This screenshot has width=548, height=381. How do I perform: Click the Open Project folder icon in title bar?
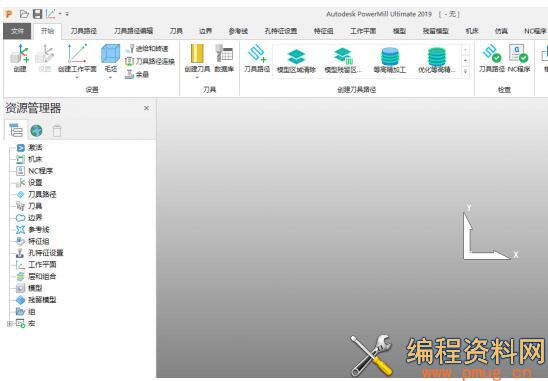pyautogui.click(x=24, y=14)
